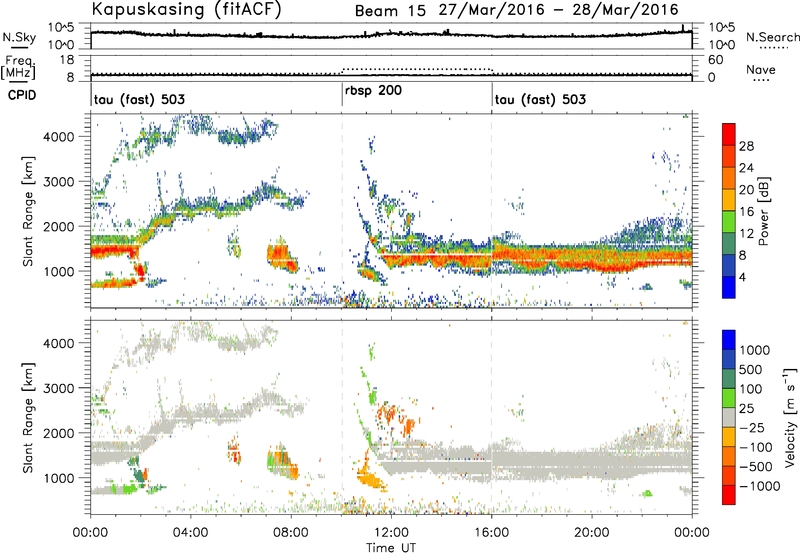This screenshot has height=554, width=800.
Task: Click the Nave legend label
Action: 761,69
